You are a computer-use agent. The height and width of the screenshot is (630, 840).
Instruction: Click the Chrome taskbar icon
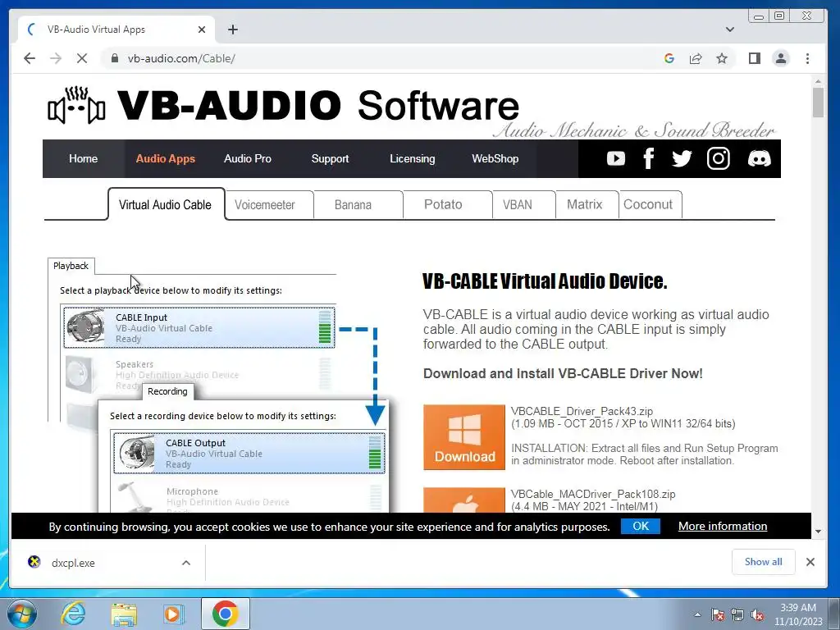coord(225,614)
